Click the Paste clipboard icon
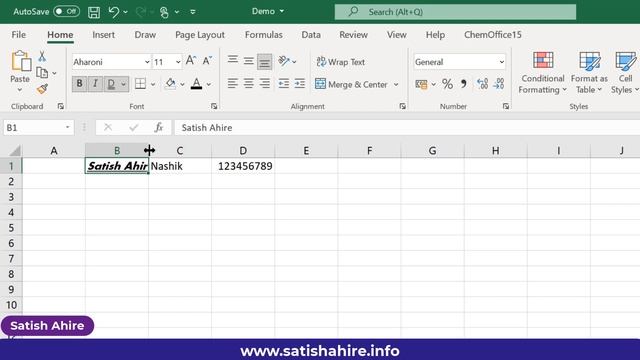 [x=20, y=62]
